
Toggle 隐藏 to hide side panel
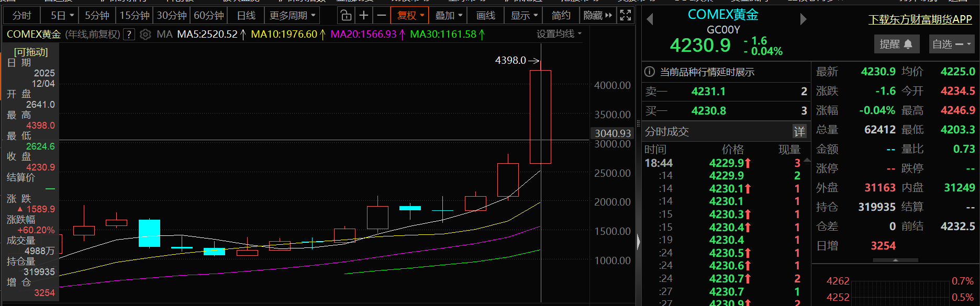click(x=597, y=16)
